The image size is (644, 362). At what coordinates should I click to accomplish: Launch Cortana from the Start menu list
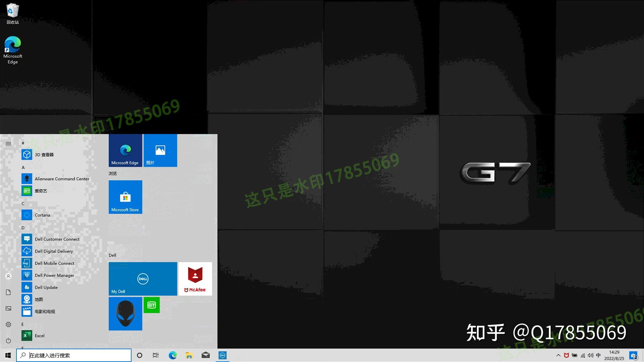[x=42, y=215]
